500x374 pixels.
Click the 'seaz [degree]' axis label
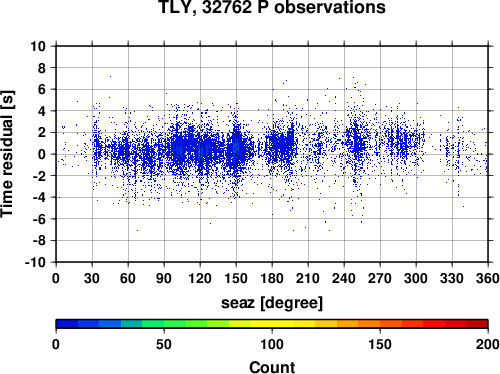pyautogui.click(x=272, y=303)
